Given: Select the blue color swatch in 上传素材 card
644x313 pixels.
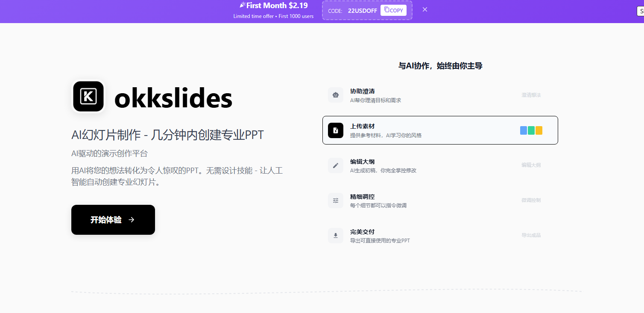Looking at the screenshot, I should (524, 130).
